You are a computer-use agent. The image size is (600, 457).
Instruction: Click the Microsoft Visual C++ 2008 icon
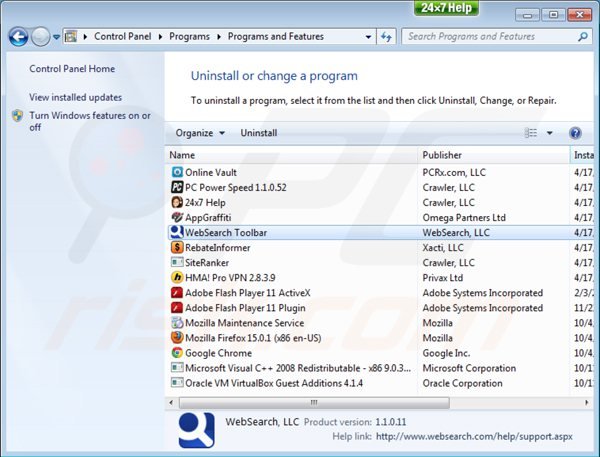coord(177,368)
